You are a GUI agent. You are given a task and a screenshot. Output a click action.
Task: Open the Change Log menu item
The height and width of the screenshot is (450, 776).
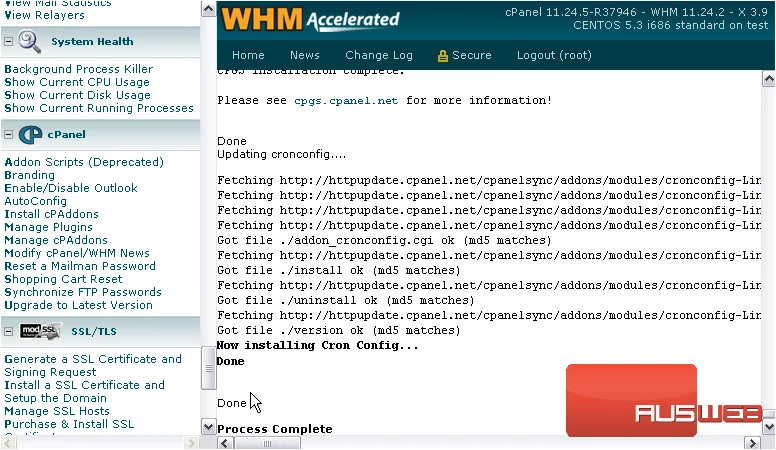379,55
